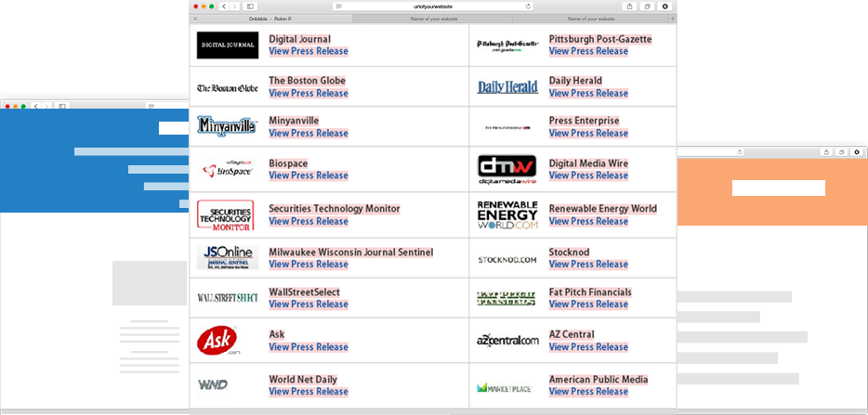
Task: Click the BioSpace logo image
Action: (x=228, y=169)
